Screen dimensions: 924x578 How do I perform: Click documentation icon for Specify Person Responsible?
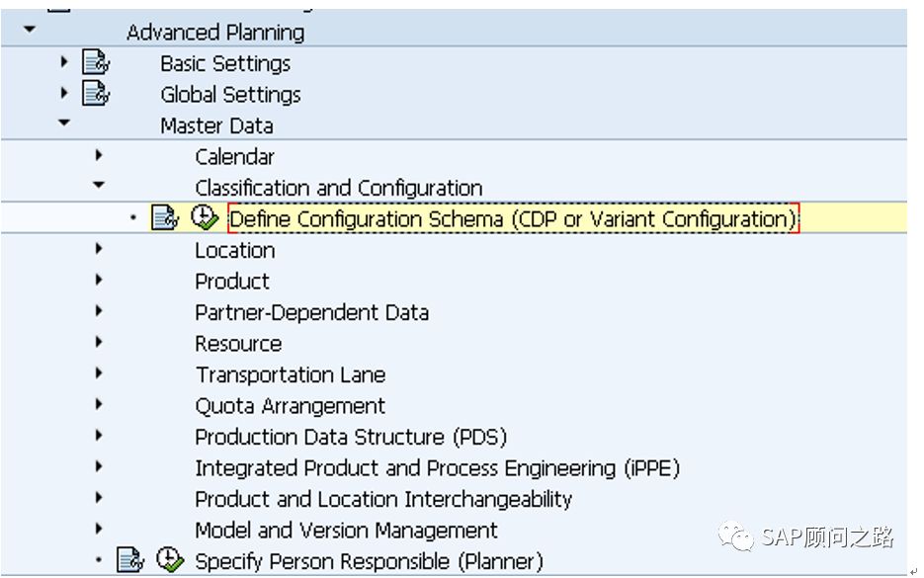coord(130,561)
